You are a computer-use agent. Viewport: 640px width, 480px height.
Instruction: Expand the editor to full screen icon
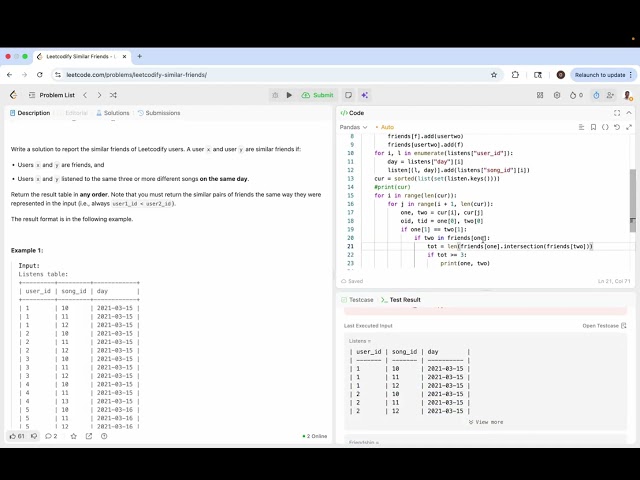click(x=629, y=127)
